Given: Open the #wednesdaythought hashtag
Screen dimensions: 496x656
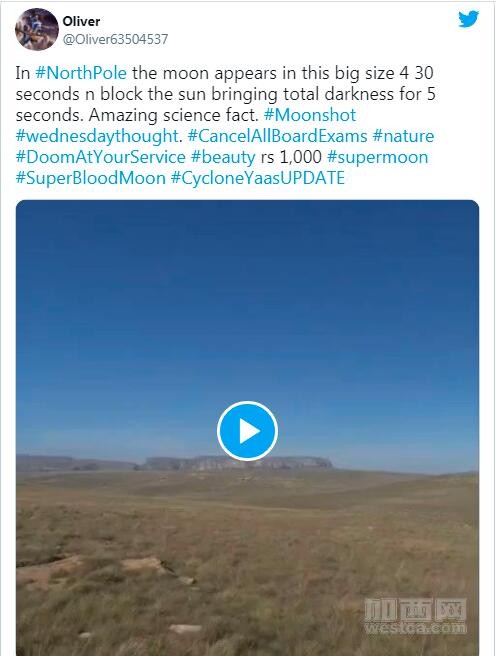Looking at the screenshot, I should (x=97, y=136).
